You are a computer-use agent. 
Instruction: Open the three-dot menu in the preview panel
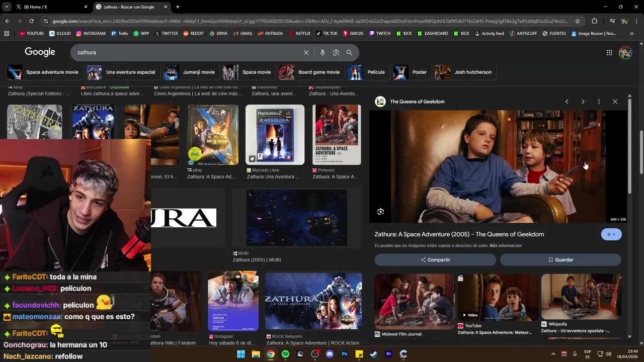599,102
